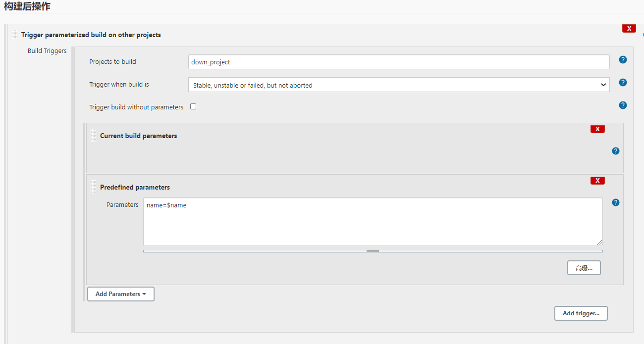Open help icon next to Parameters textarea
Viewport: 644px width, 344px height.
click(616, 202)
